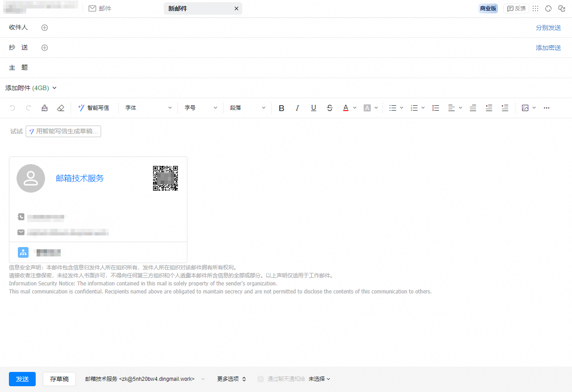
Task: Expand the 字号 font size dropdown
Action: [201, 108]
